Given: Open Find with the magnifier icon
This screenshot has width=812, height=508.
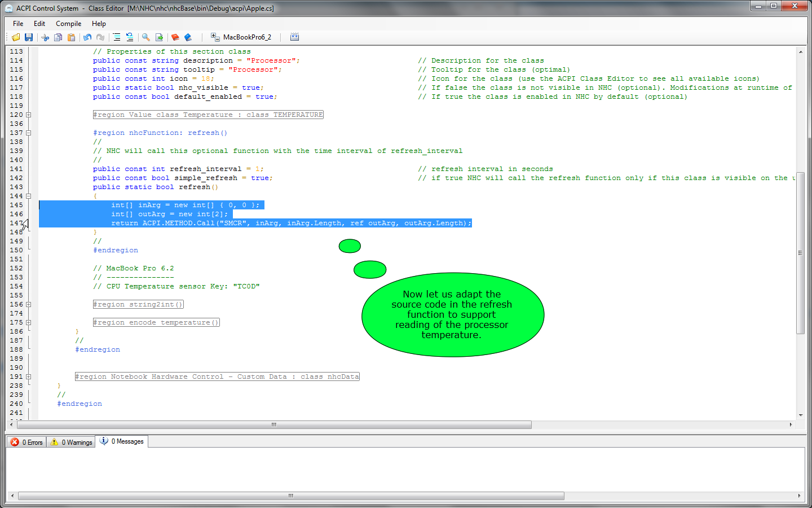Looking at the screenshot, I should point(146,37).
